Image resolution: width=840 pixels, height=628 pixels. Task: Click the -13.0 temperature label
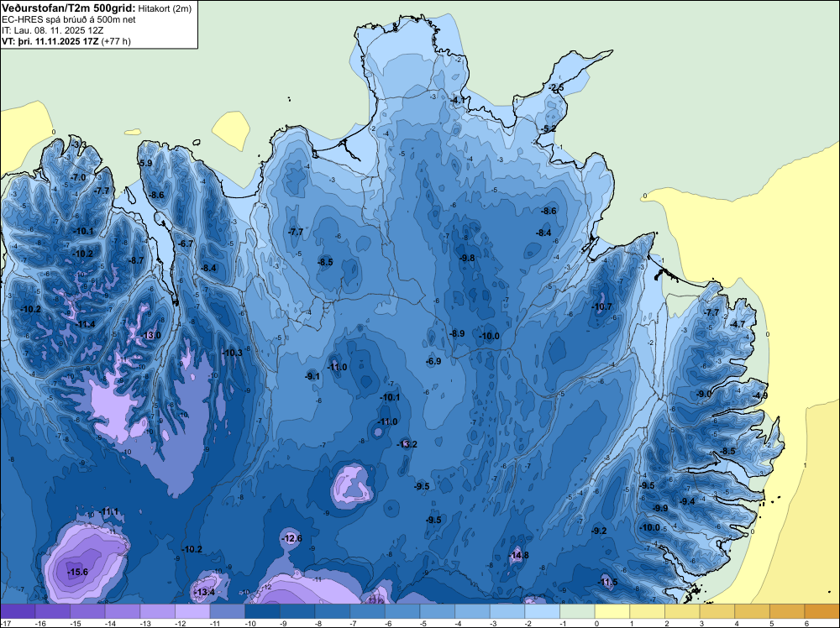(x=150, y=335)
